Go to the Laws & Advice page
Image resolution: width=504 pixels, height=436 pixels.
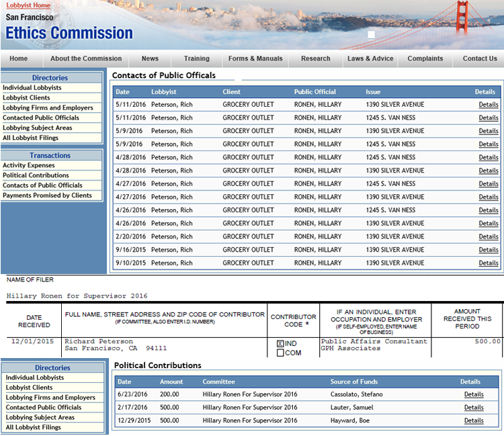[x=370, y=58]
